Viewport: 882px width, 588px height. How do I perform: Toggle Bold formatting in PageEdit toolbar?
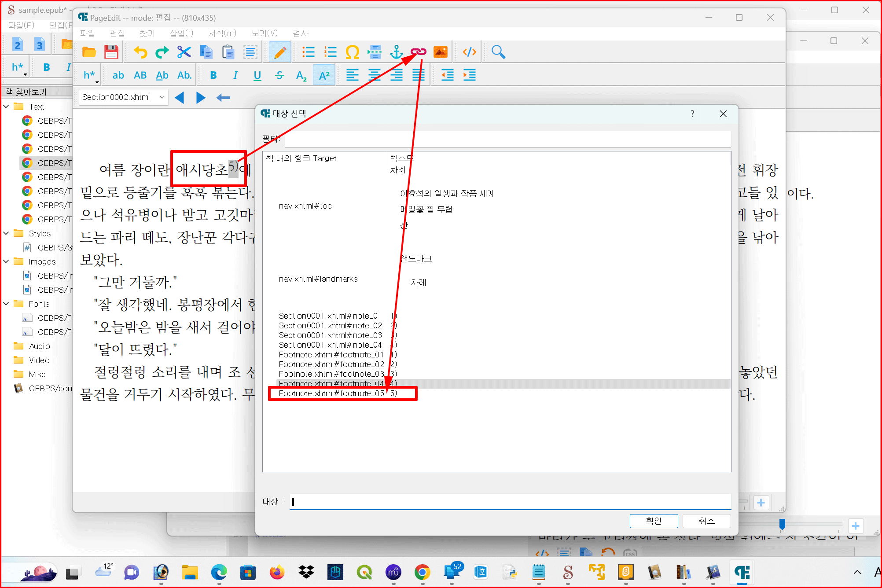coord(213,75)
